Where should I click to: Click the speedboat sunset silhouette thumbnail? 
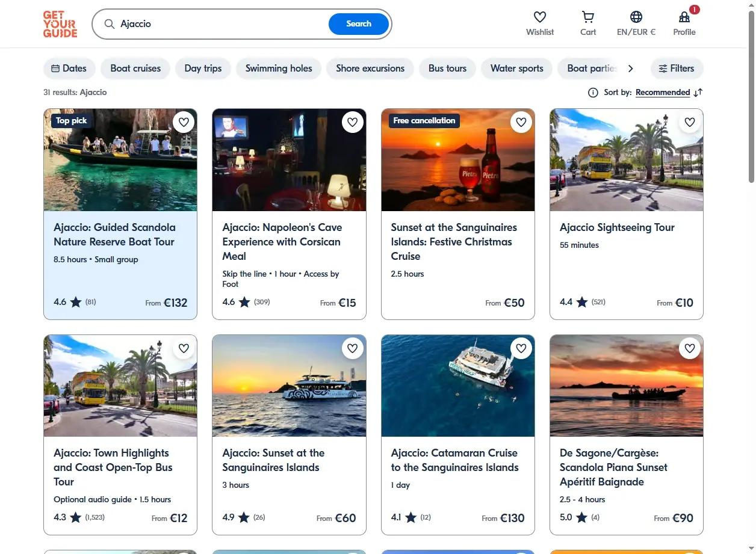coord(627,386)
